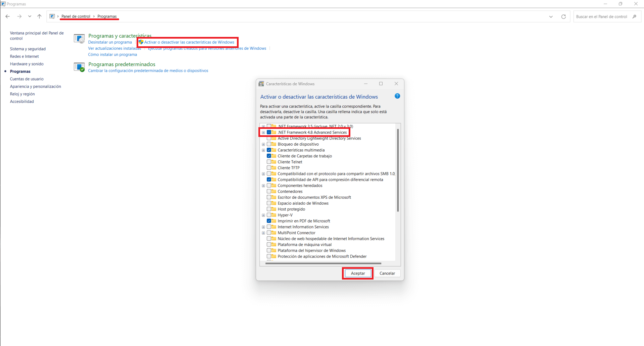
Task: Click shield icon beside Activar o desactivar características
Action: [141, 42]
